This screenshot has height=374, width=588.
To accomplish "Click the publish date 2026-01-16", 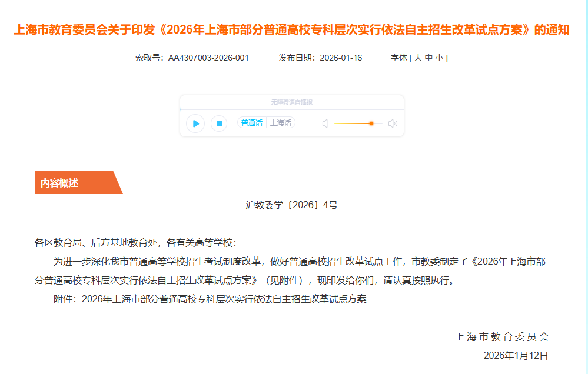I will click(341, 58).
